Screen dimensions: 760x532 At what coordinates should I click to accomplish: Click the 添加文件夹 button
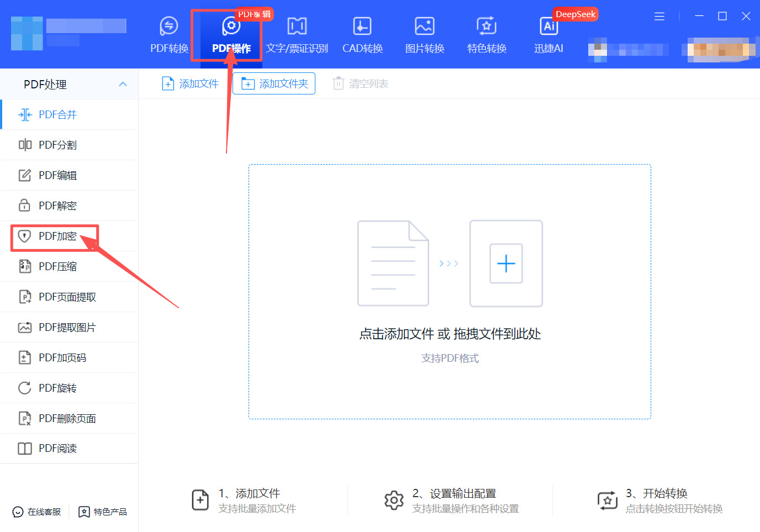click(274, 83)
